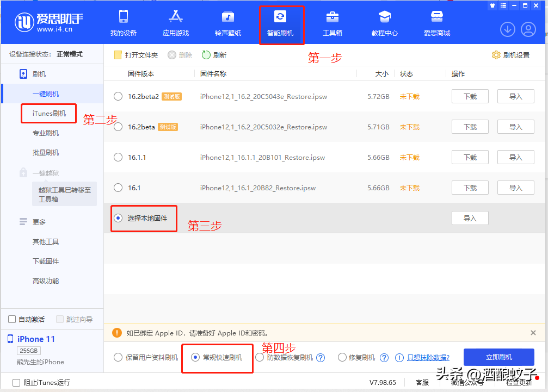Open 铃声壁纸 ringtones and wallpapers
The height and width of the screenshot is (392, 548).
pyautogui.click(x=228, y=23)
